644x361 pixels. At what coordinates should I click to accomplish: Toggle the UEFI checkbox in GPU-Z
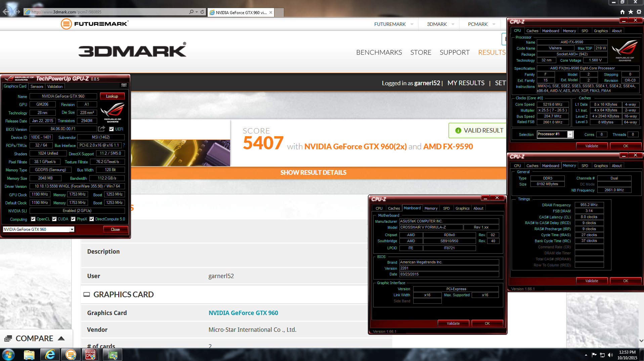(112, 129)
